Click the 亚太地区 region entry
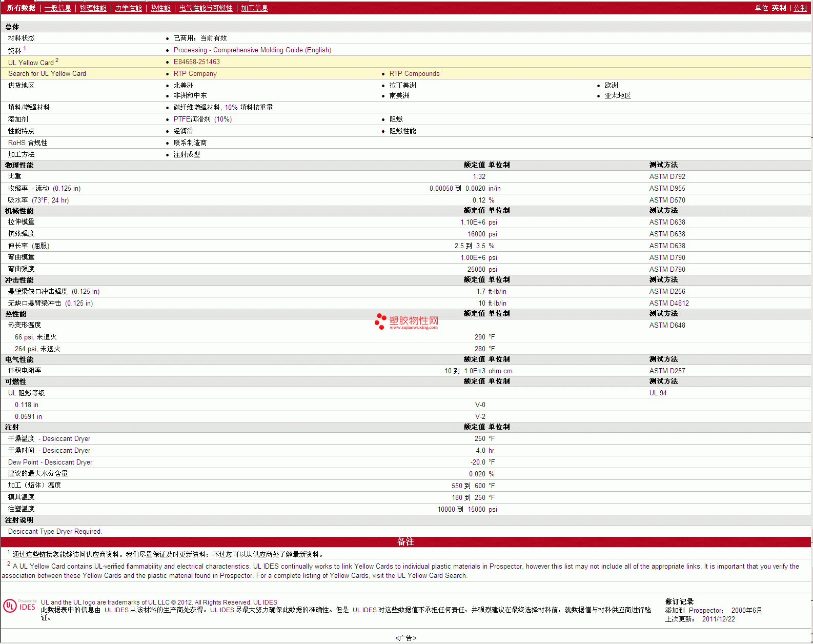Image resolution: width=813 pixels, height=644 pixels. click(x=618, y=95)
